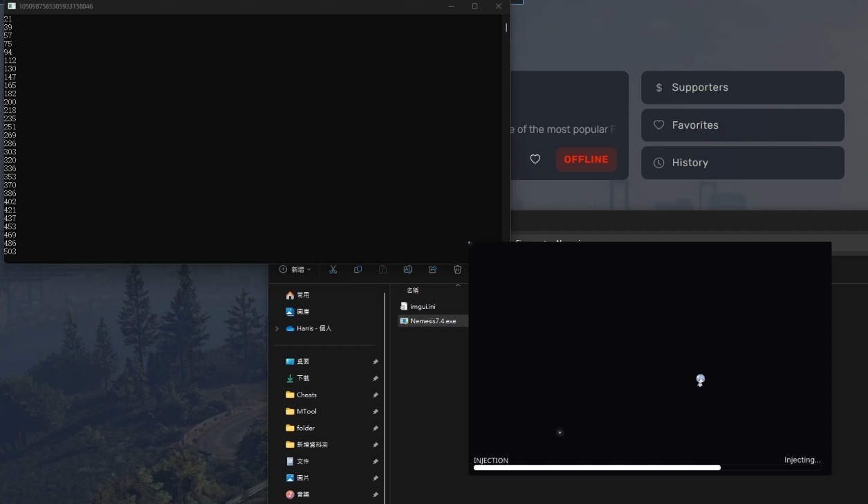
Task: Toggle the pin icon beside MTool folder
Action: click(375, 411)
